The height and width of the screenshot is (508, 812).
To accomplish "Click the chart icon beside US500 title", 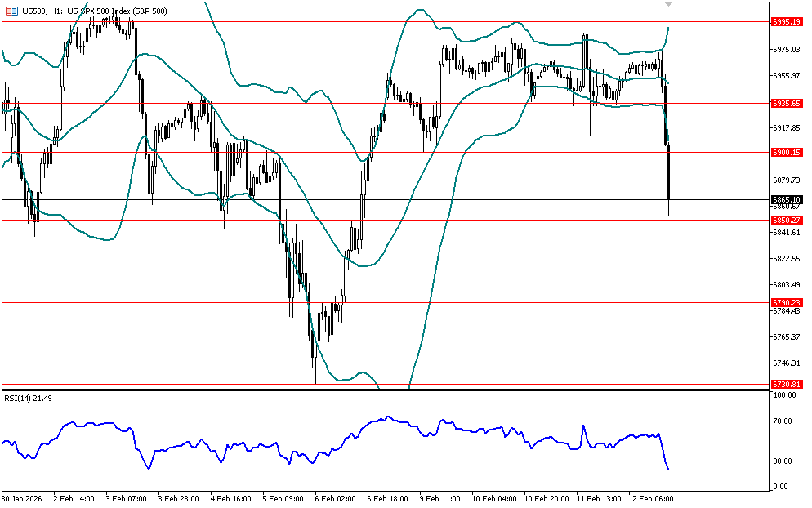I will (x=11, y=9).
